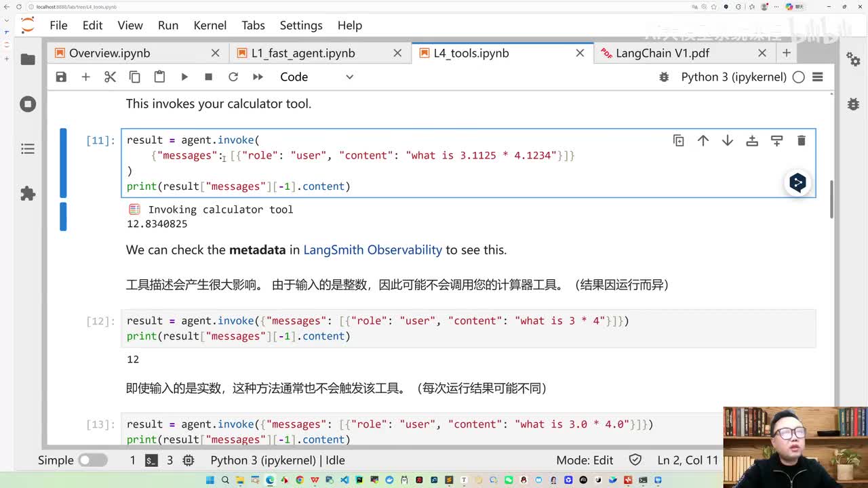Open the file browser sidebar folder icon
The width and height of the screenshot is (868, 488).
(28, 60)
